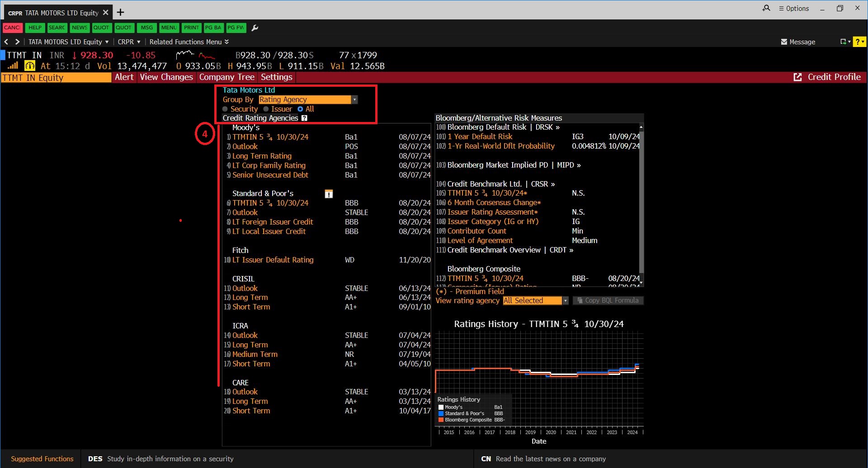The width and height of the screenshot is (868, 468).
Task: Open the DES suggested function
Action: click(x=161, y=459)
